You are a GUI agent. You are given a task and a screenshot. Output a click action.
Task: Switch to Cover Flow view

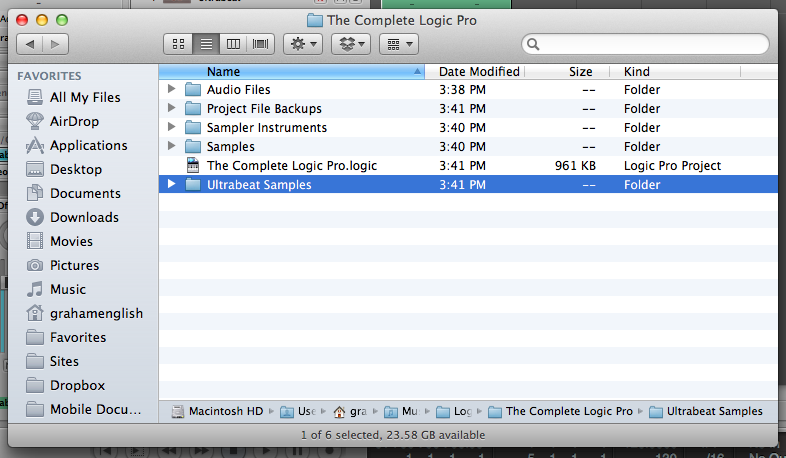coord(261,44)
